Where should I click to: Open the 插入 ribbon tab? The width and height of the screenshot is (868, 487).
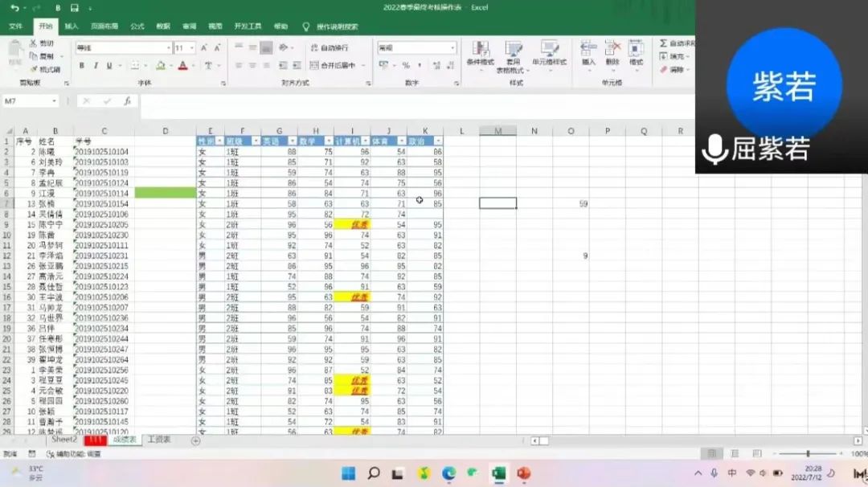tap(72, 26)
